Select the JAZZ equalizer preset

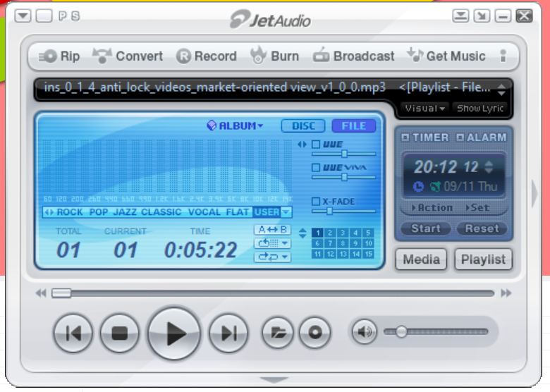coord(125,212)
